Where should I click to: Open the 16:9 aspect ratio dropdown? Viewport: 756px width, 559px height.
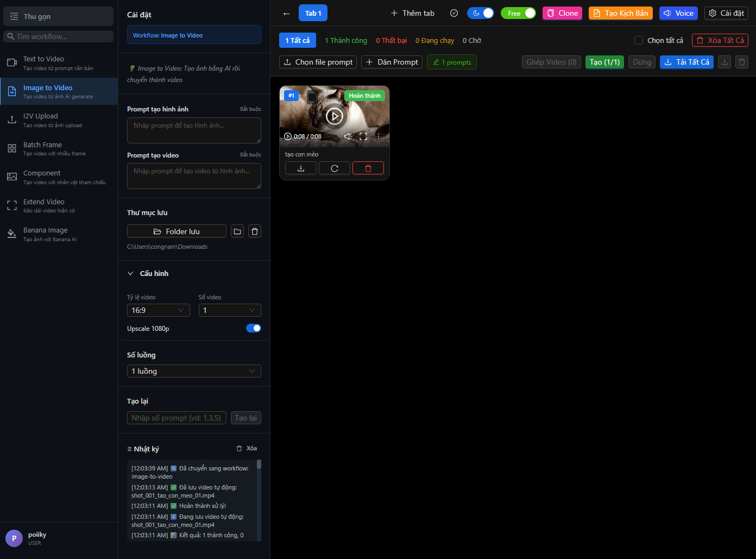[158, 310]
